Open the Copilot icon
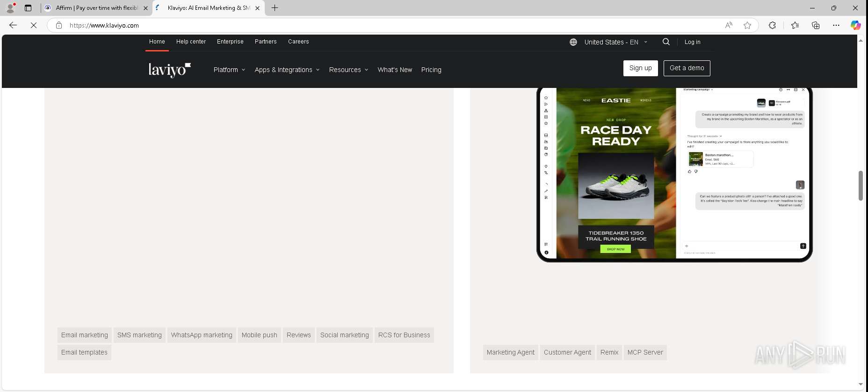Screen dimensions: 868x392 (x=855, y=25)
